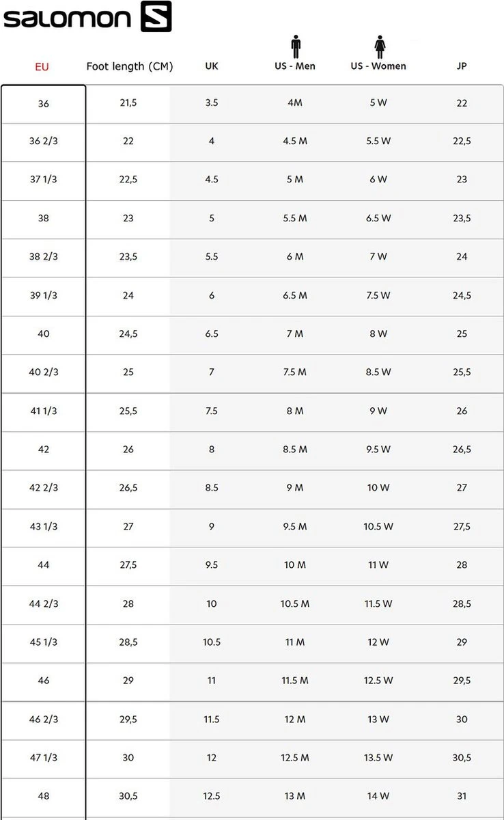Click the US - Women header label
The image size is (504, 820).
click(378, 66)
